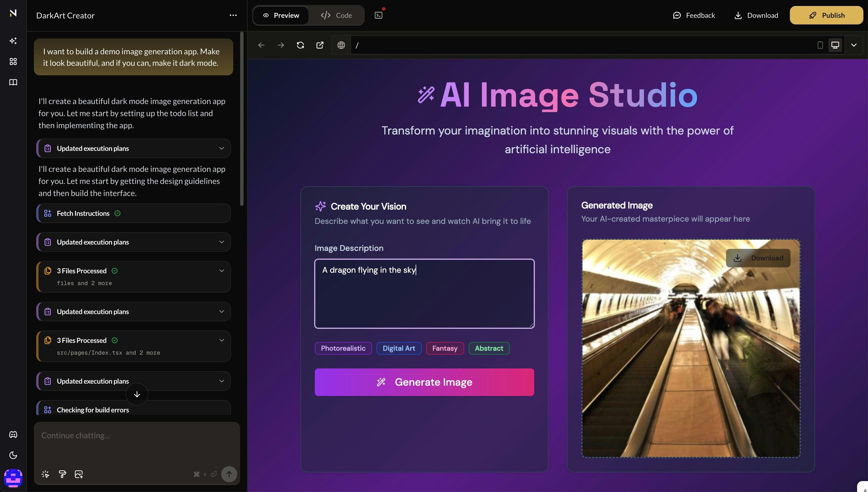Open the new chat sparkles icon in sidebar
Image resolution: width=868 pixels, height=492 pixels.
pos(13,41)
